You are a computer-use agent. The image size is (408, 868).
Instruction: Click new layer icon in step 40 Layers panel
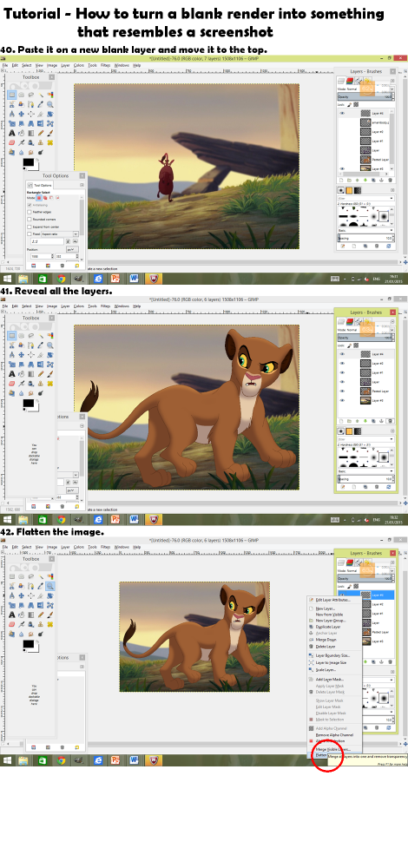[x=341, y=180]
